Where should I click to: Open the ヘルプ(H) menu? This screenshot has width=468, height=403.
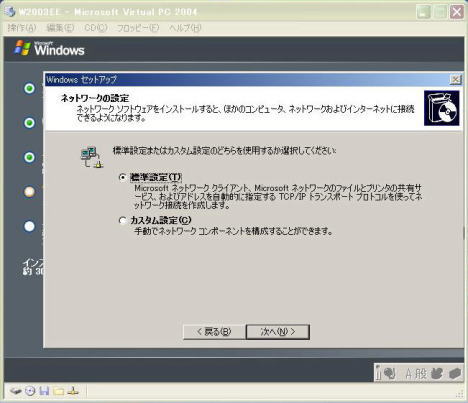click(x=185, y=28)
